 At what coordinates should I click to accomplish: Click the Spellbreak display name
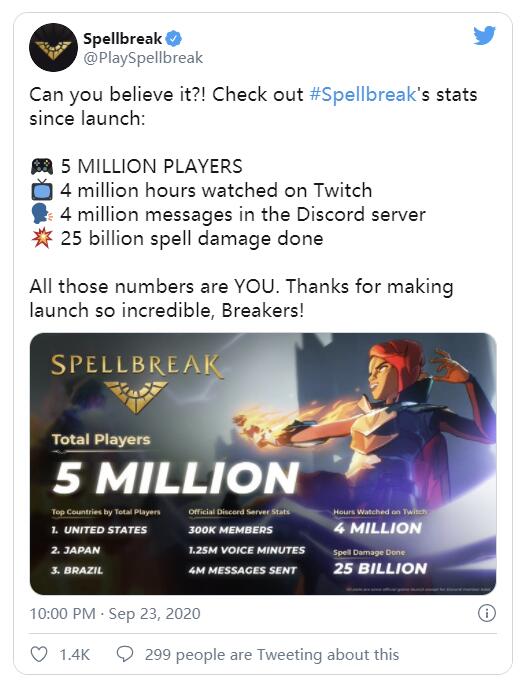tap(122, 38)
